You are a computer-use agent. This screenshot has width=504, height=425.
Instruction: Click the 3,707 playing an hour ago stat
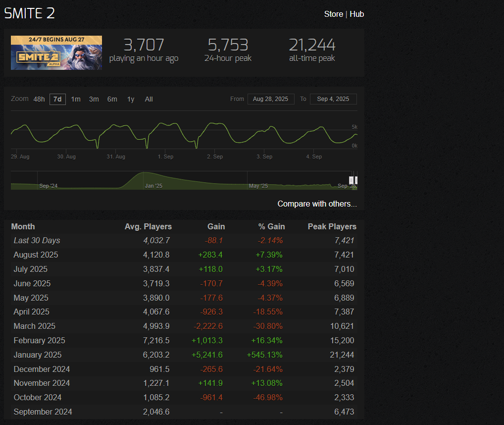pyautogui.click(x=144, y=50)
